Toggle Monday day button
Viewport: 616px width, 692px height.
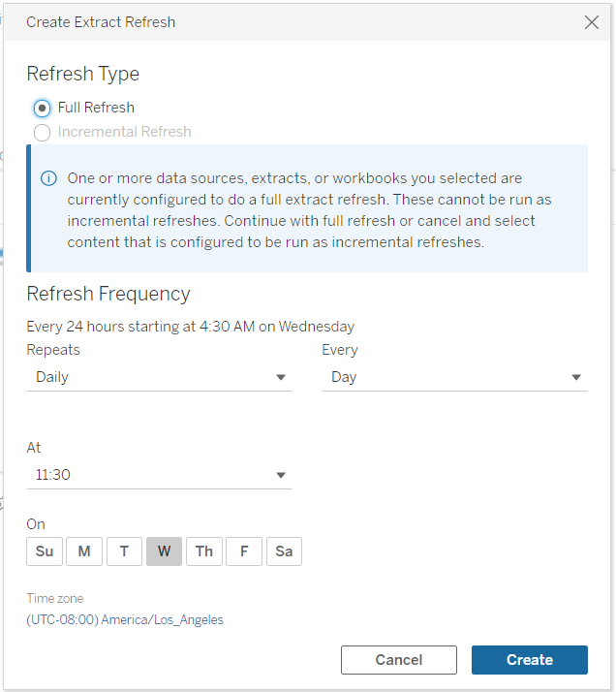point(84,551)
